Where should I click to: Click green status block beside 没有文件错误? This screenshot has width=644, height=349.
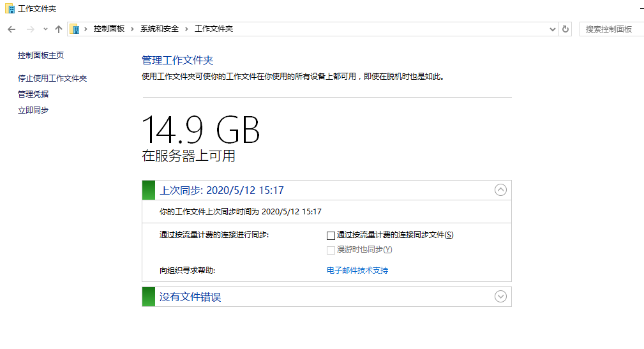(149, 297)
